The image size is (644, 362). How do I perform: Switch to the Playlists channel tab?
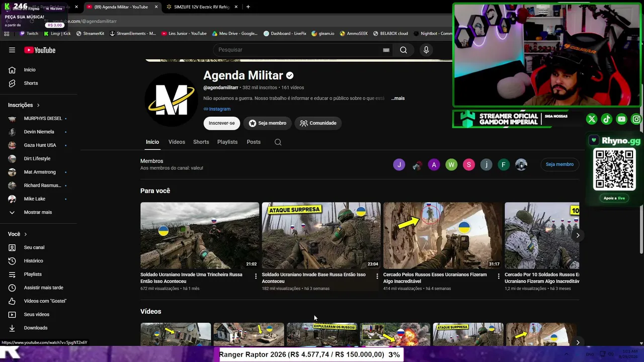(227, 142)
